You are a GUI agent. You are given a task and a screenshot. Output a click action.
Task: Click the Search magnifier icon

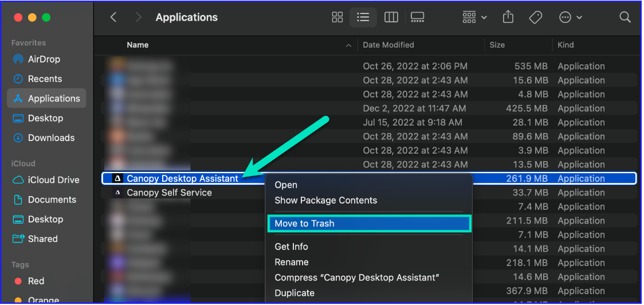(x=625, y=17)
